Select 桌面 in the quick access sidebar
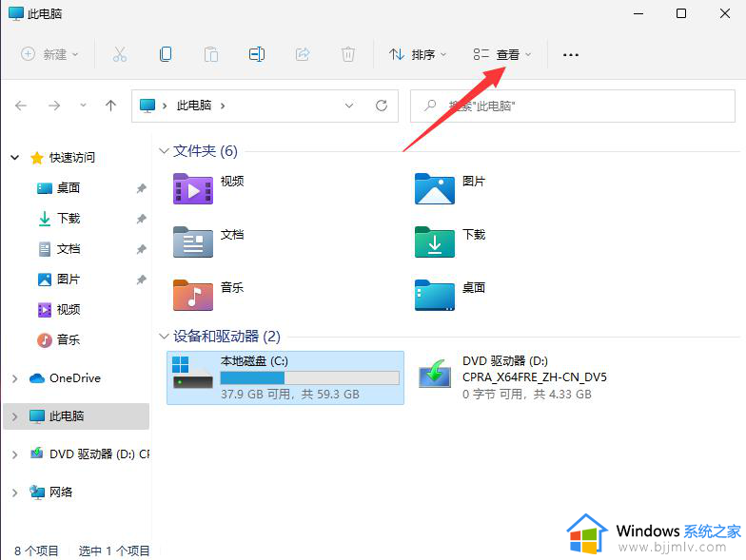 [x=69, y=188]
